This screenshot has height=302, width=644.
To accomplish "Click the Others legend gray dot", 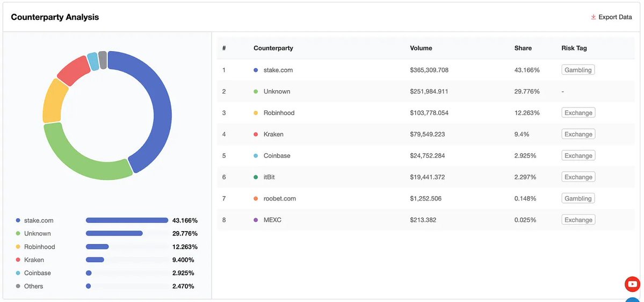I will click(18, 286).
